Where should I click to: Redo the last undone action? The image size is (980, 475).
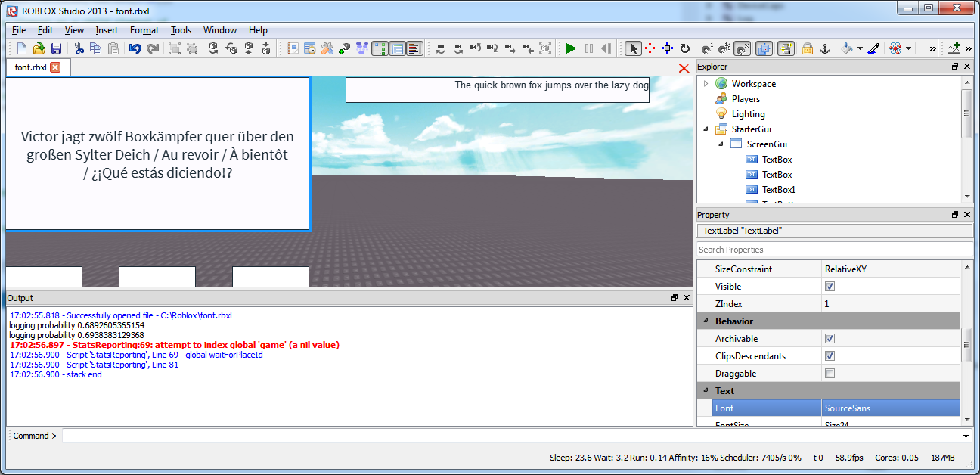point(153,48)
